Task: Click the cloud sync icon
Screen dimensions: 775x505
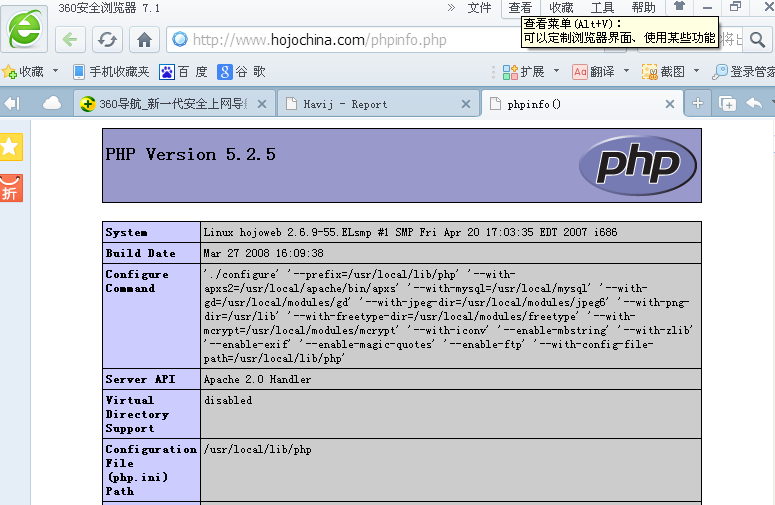Action: (52, 103)
